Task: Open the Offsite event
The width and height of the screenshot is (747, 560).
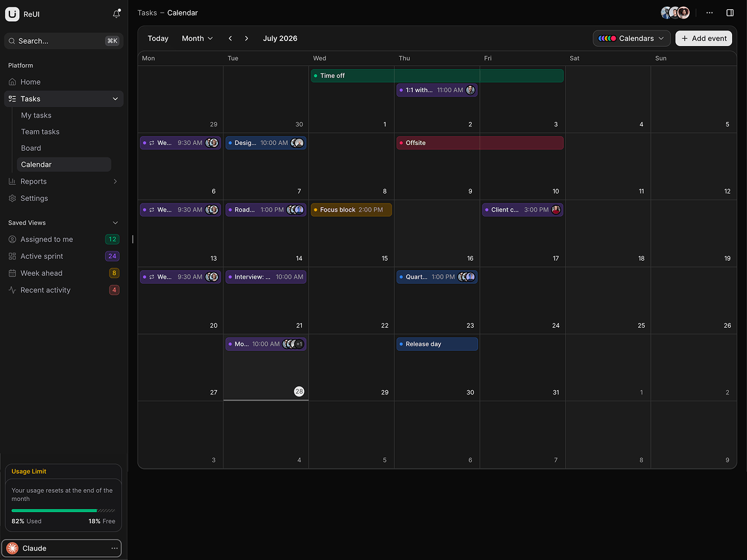Action: tap(480, 143)
